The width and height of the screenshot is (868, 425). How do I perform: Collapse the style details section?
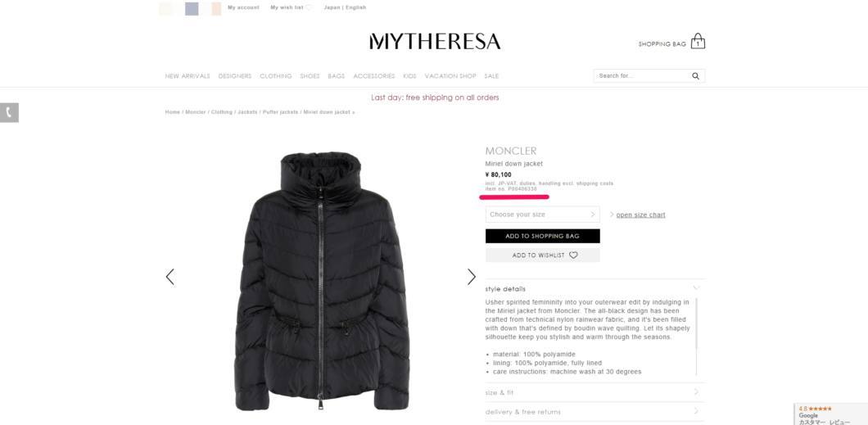(x=595, y=288)
